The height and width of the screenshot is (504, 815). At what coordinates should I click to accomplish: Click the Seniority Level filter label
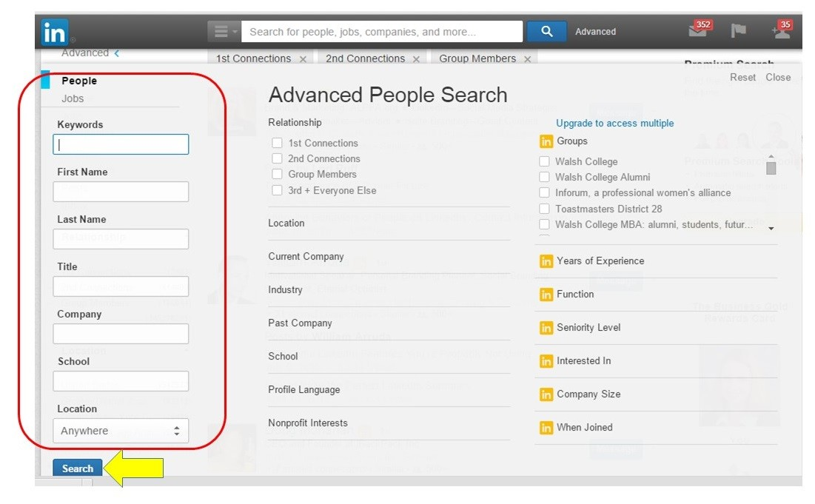point(588,328)
